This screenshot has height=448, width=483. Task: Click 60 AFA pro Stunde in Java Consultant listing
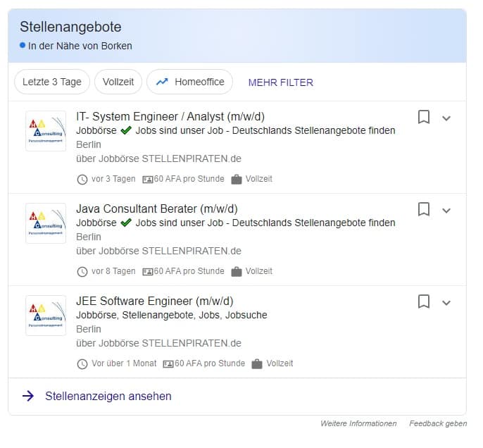pos(189,271)
